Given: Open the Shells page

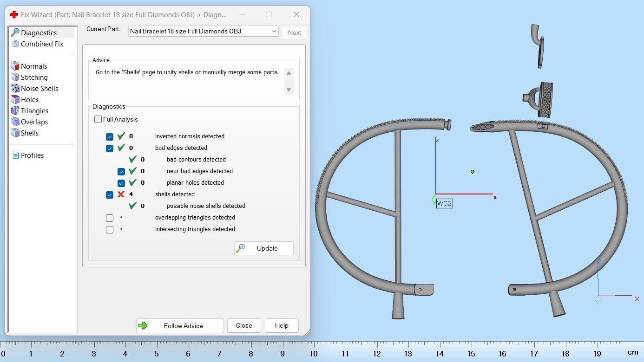Looking at the screenshot, I should coord(29,133).
